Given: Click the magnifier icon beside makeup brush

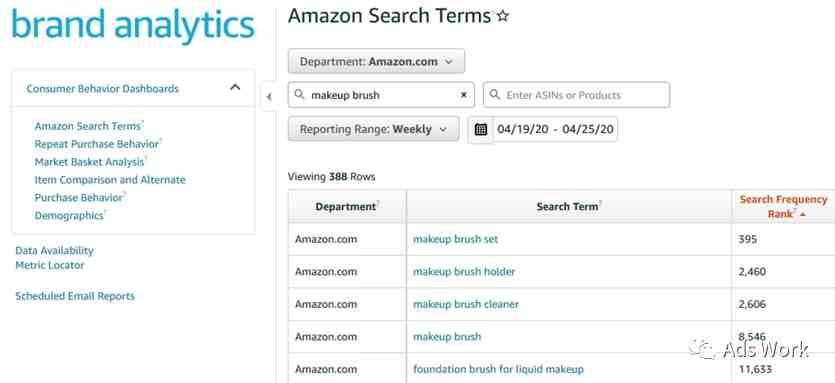Looking at the screenshot, I should click(300, 95).
